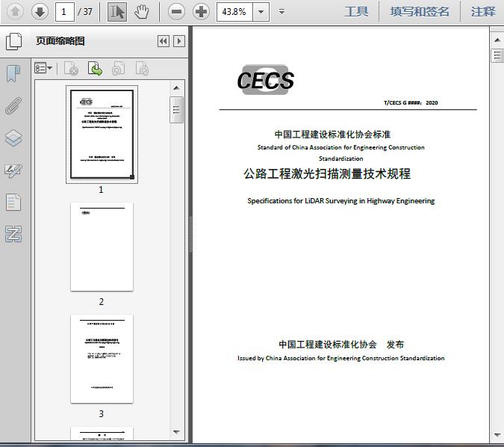
Task: Click the rotate pages clockwise icon
Action: pyautogui.click(x=142, y=68)
